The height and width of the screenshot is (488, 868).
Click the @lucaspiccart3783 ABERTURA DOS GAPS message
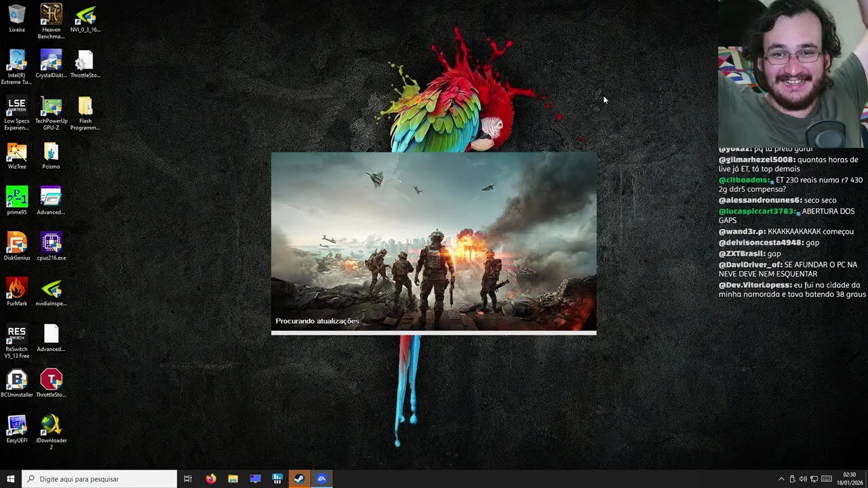[x=787, y=216]
